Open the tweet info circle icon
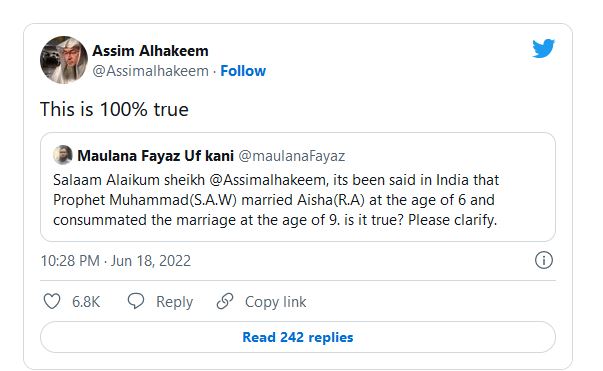Viewport: 603px width, 371px height. 543,260
